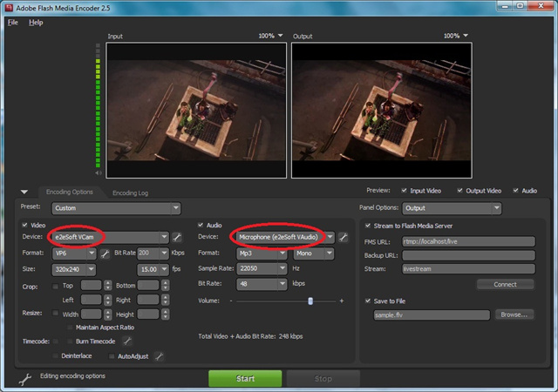The height and width of the screenshot is (392, 558).
Task: Switch to the Encoding Options tab
Action: [x=70, y=193]
